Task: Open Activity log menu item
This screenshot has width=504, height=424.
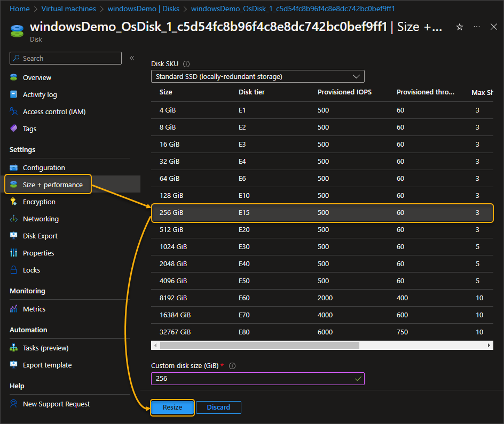Action: [40, 95]
